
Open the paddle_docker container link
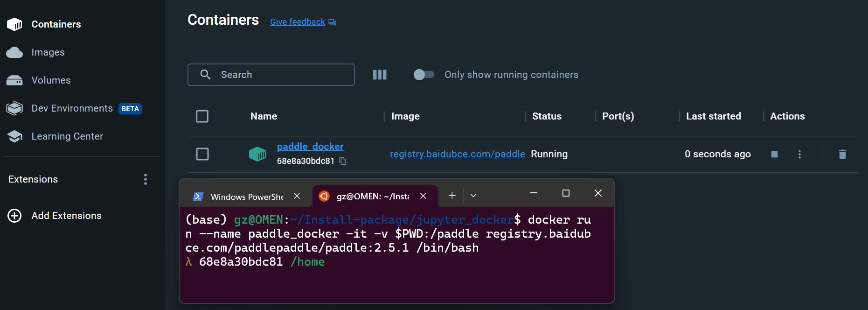[x=310, y=147]
